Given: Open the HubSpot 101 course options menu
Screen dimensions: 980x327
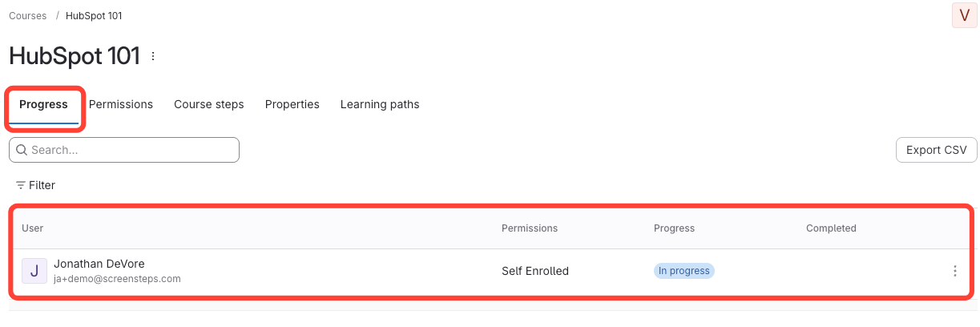Looking at the screenshot, I should pos(153,56).
